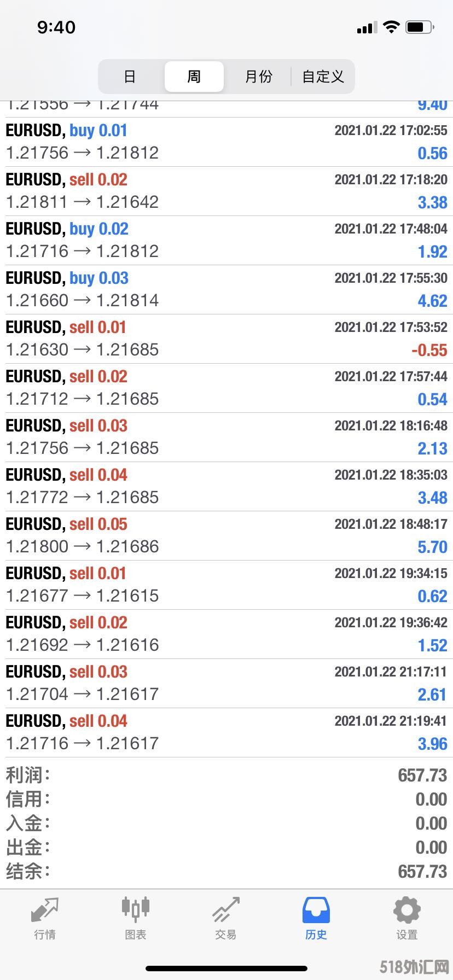
Task: Open the 交易 trade icon
Action: coord(226,910)
